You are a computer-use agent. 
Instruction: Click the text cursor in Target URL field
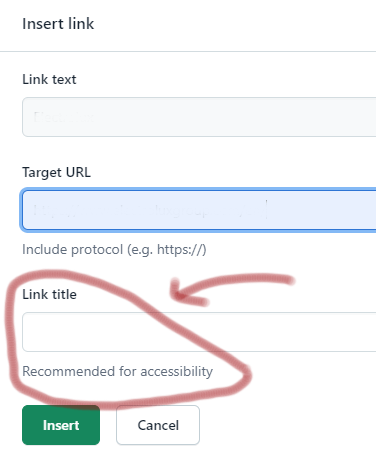267,209
